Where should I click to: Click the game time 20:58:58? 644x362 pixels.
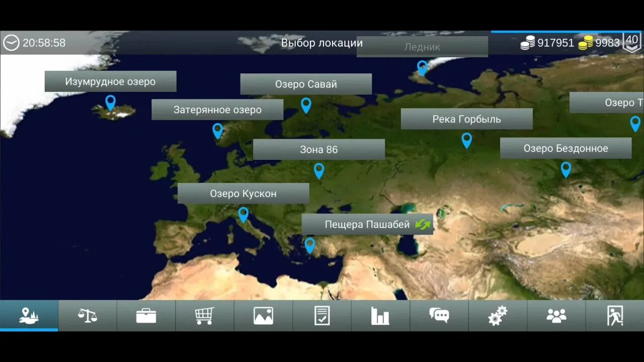44,43
